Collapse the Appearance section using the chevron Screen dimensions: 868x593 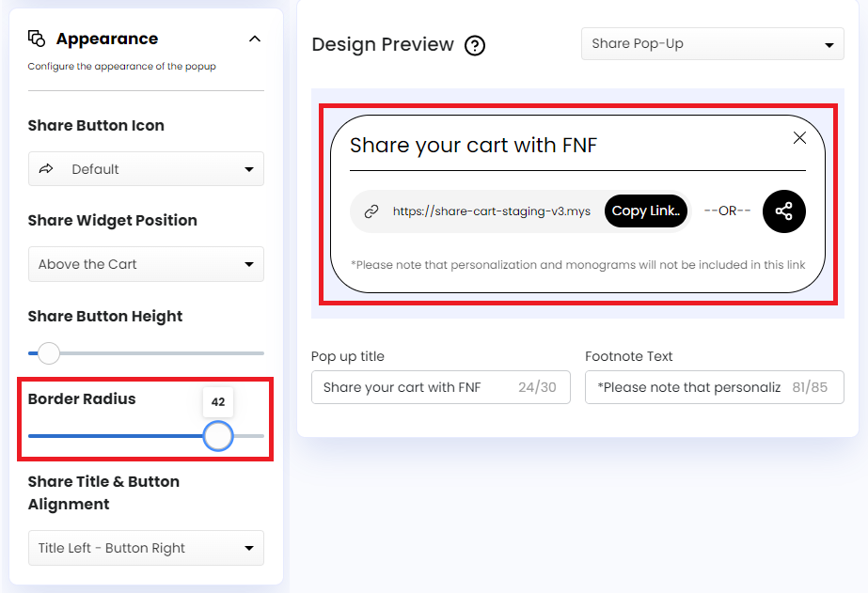[x=254, y=40]
